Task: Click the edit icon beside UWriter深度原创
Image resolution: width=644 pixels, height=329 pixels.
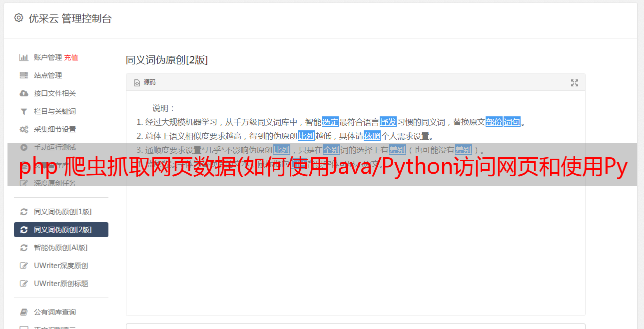Action: coord(23,266)
